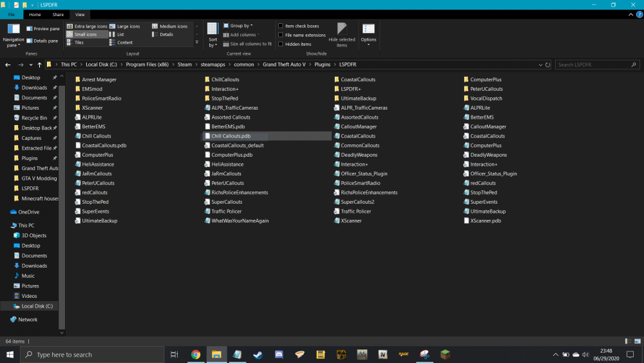Open address bar history dropdown
Image resolution: width=644 pixels, height=363 pixels.
tap(540, 64)
